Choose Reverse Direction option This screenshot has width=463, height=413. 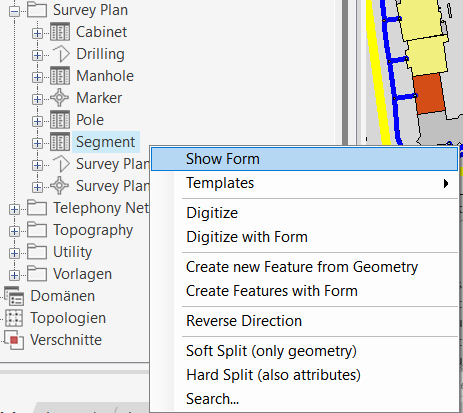244,321
